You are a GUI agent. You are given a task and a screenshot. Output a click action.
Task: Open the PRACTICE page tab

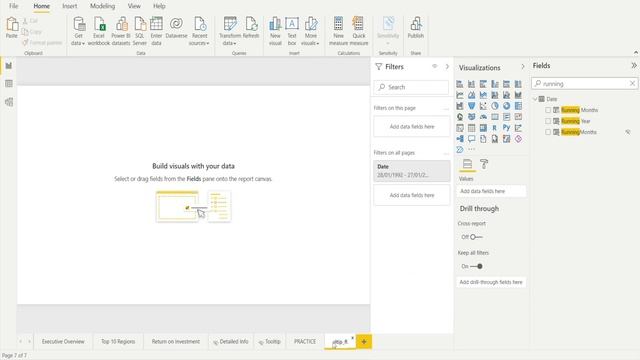(x=305, y=342)
